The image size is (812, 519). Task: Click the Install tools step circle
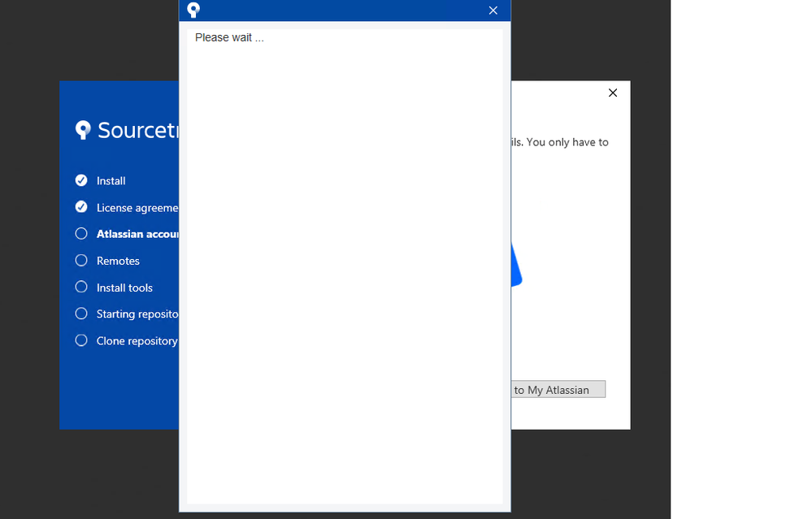click(81, 287)
